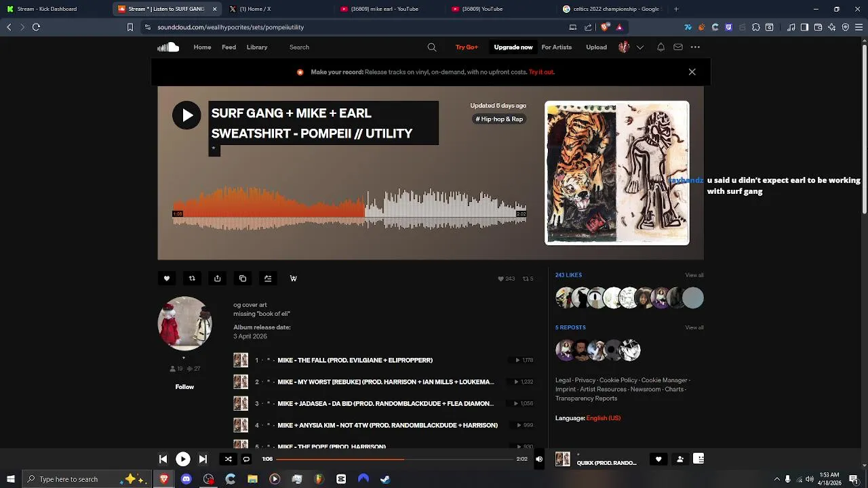Screen dimensions: 868x488
Task: Open the uploader's round profile avatar
Action: [184, 323]
